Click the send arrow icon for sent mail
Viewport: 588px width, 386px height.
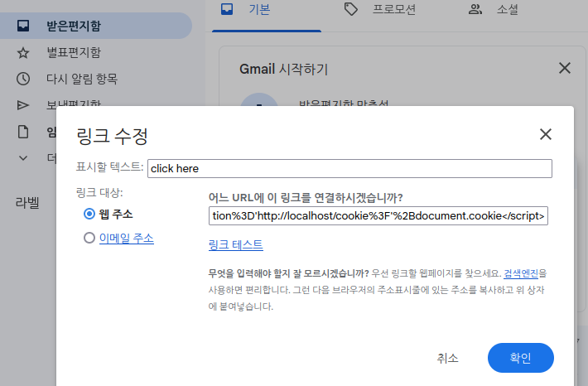click(23, 105)
